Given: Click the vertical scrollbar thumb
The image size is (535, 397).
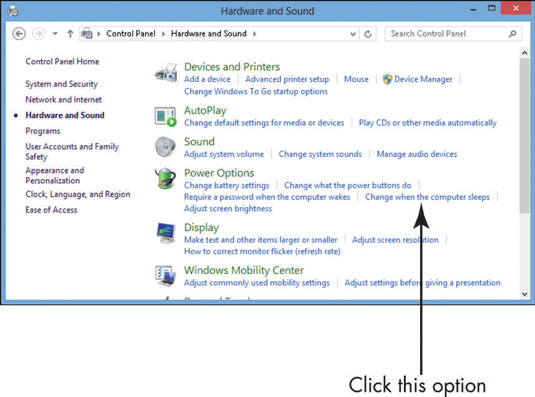Looking at the screenshot, I should click(525, 136).
